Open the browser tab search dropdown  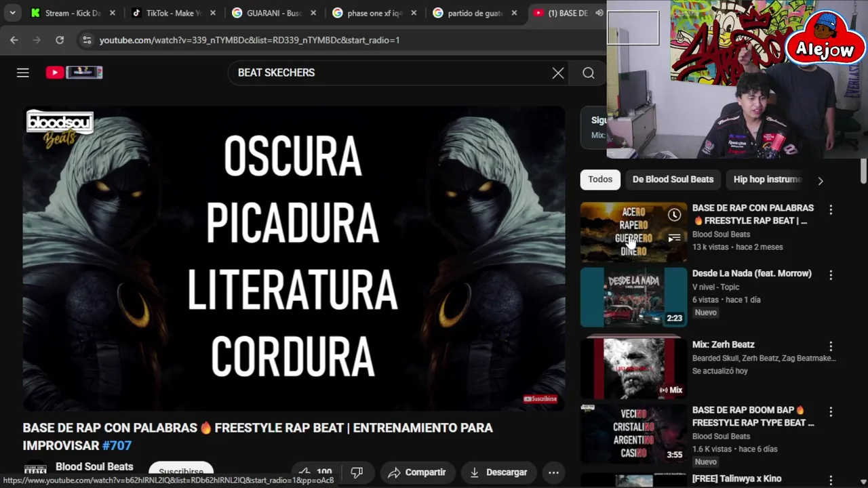click(12, 13)
